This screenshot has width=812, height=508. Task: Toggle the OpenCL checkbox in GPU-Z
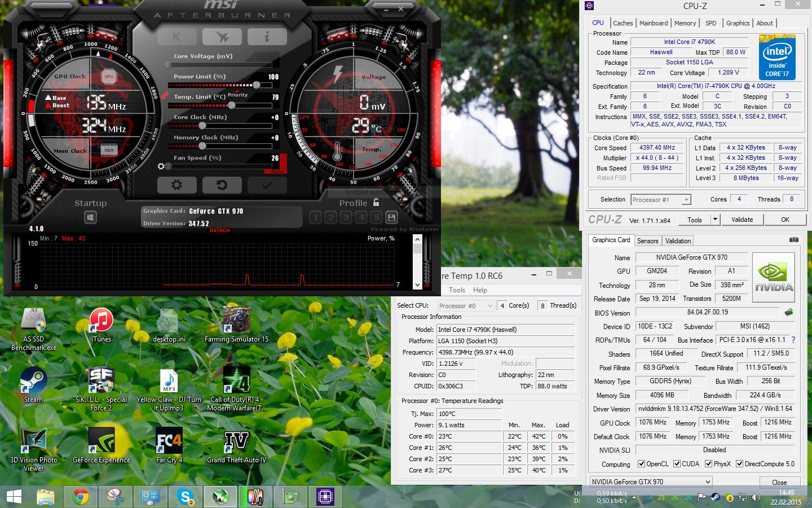(x=641, y=464)
